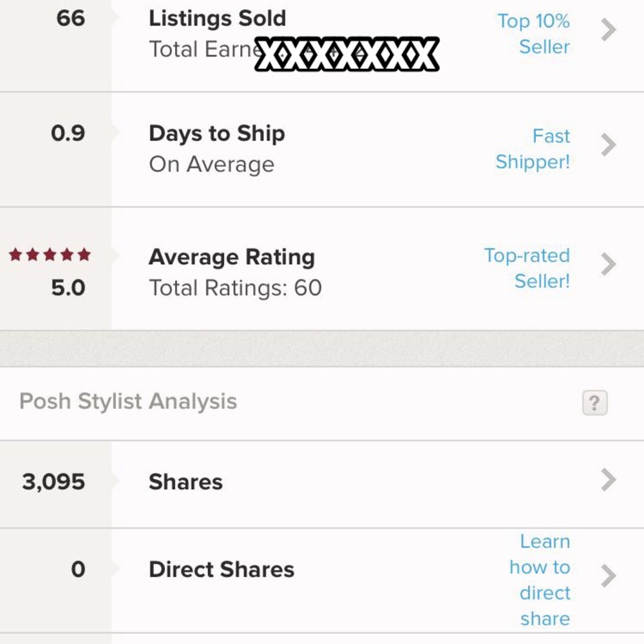Tap the 3,095 shares count
The width and height of the screenshot is (644, 644).
tap(53, 482)
